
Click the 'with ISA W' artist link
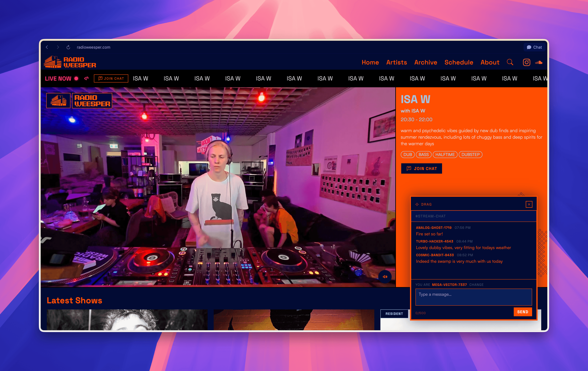[x=413, y=111]
